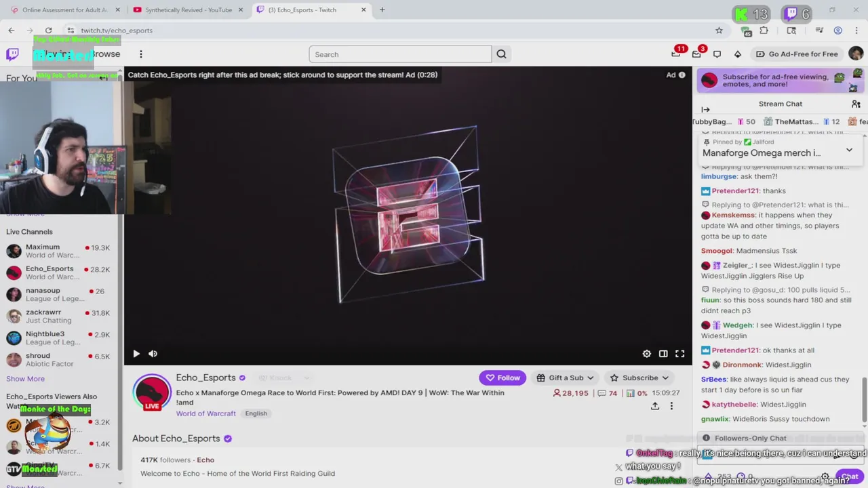Image resolution: width=868 pixels, height=488 pixels.
Task: Close the Echo_Esports Twitch tab
Action: (x=363, y=9)
